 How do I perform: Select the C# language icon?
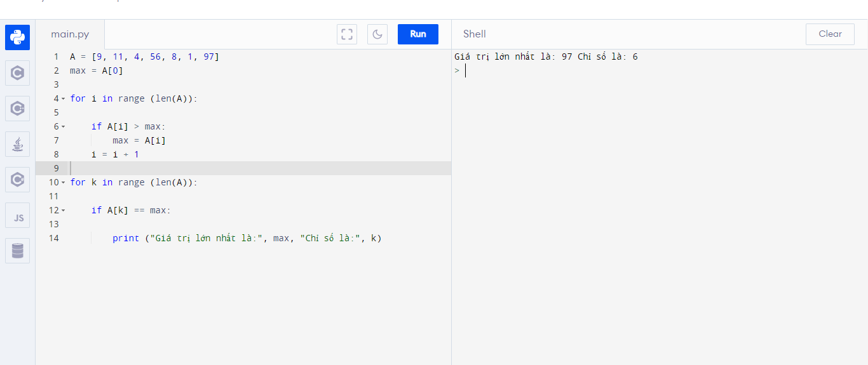coord(18,180)
